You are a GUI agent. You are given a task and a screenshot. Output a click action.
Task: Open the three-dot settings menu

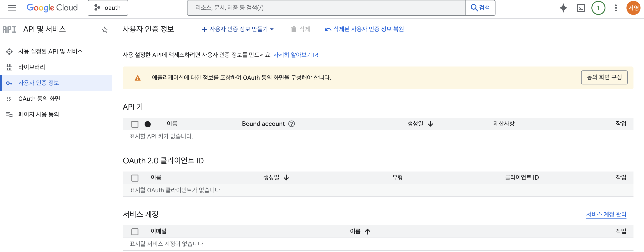616,8
